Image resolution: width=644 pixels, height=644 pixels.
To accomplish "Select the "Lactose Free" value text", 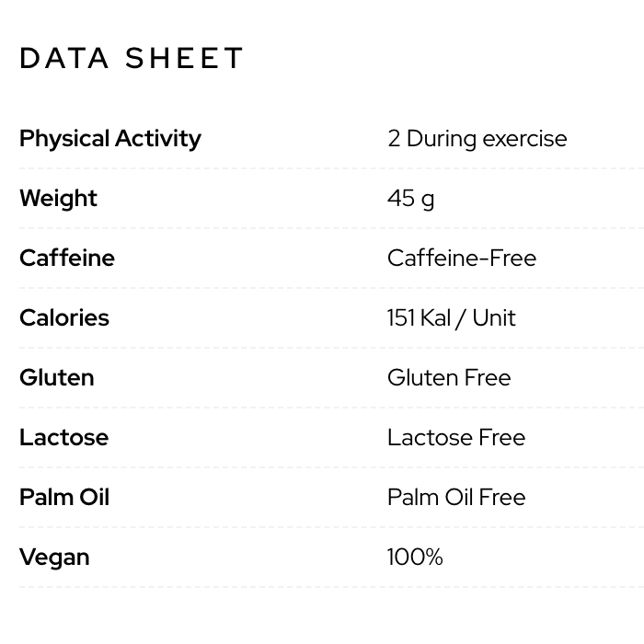I will pyautogui.click(x=456, y=438).
